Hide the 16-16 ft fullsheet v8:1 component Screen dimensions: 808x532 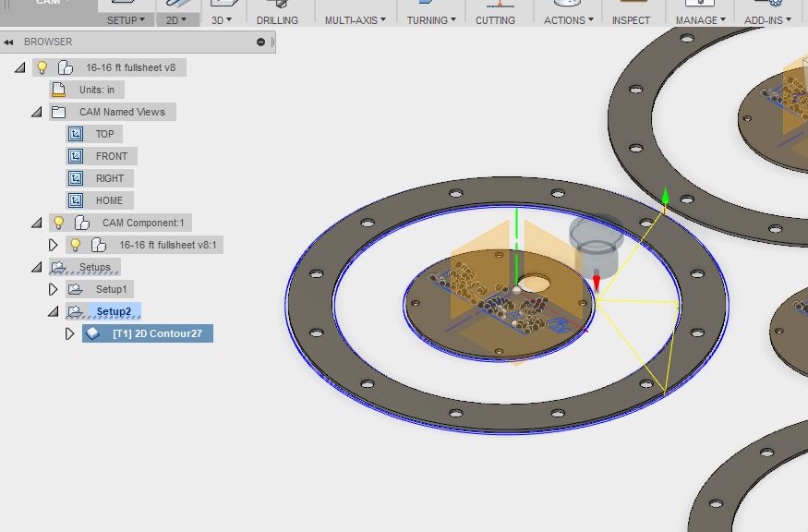pyautogui.click(x=74, y=245)
